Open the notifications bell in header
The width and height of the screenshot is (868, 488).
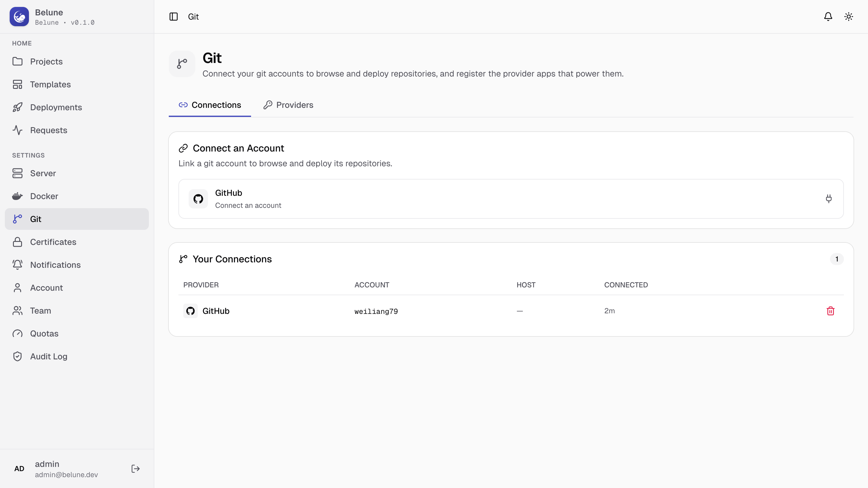(x=828, y=17)
